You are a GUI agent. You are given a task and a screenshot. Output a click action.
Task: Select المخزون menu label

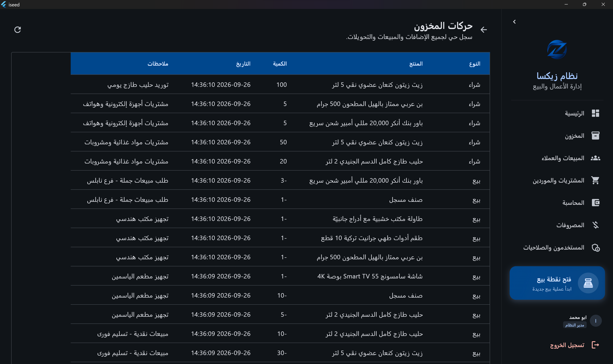tap(575, 136)
